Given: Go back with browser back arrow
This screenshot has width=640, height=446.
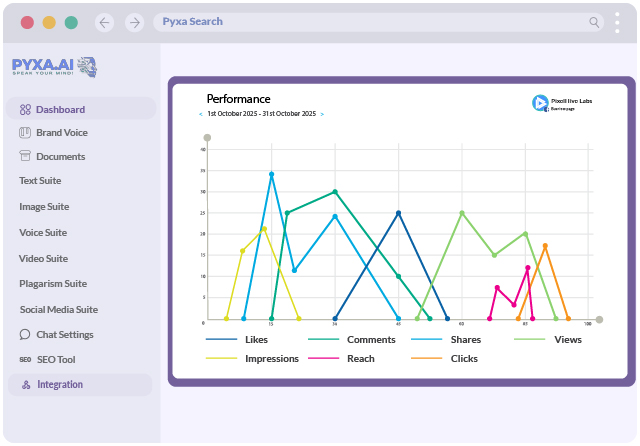Looking at the screenshot, I should (104, 22).
